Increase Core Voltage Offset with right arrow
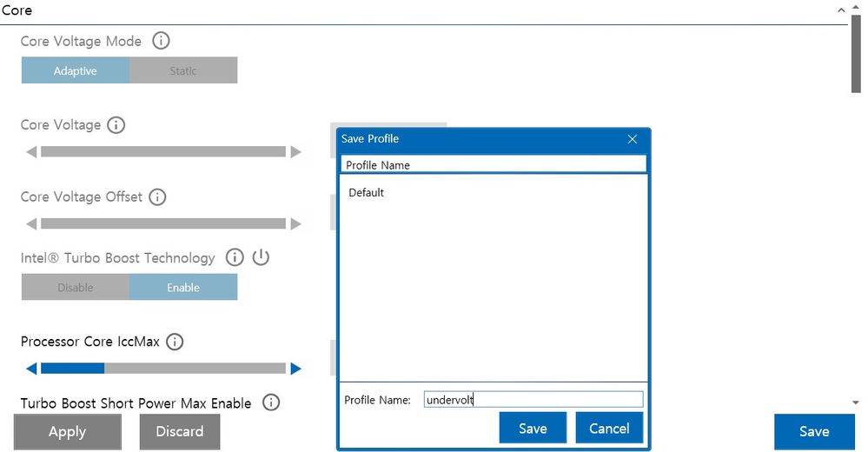The image size is (868, 452). (x=295, y=223)
